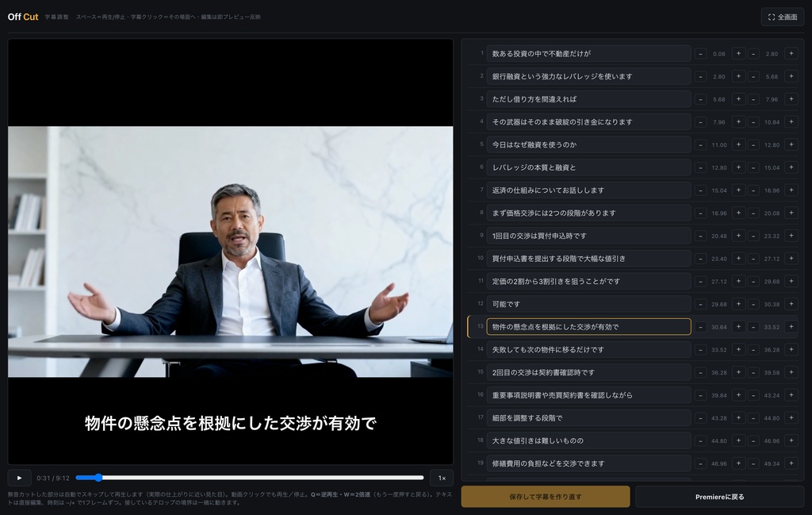Screen dimensions: 812x515
Task: Increase start time 27.12 of subtitle 11
Action: point(738,282)
